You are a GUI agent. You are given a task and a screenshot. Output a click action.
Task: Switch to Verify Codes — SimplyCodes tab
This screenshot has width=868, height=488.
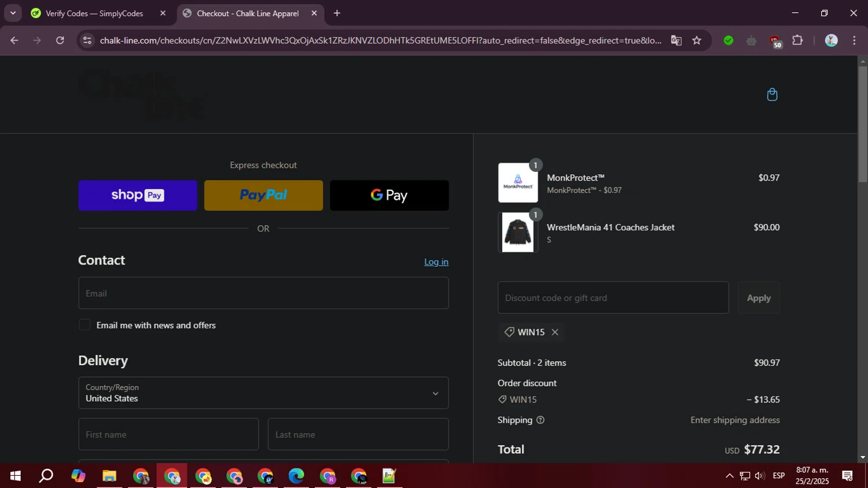pos(94,13)
